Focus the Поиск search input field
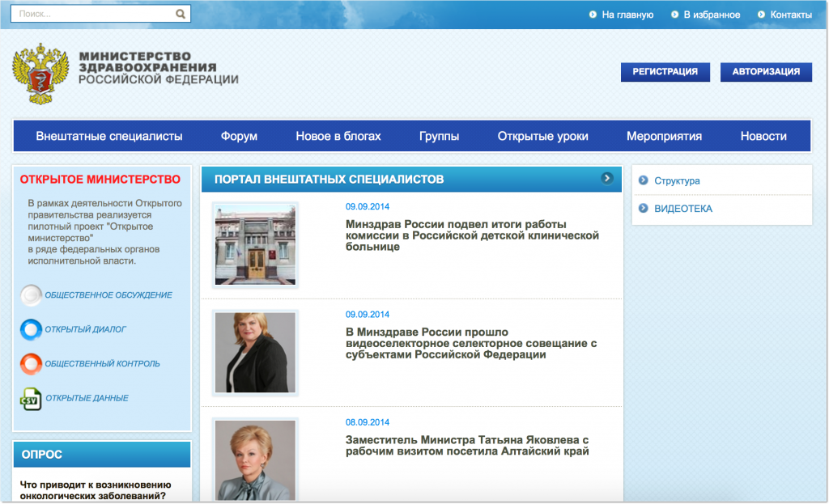 coord(93,14)
